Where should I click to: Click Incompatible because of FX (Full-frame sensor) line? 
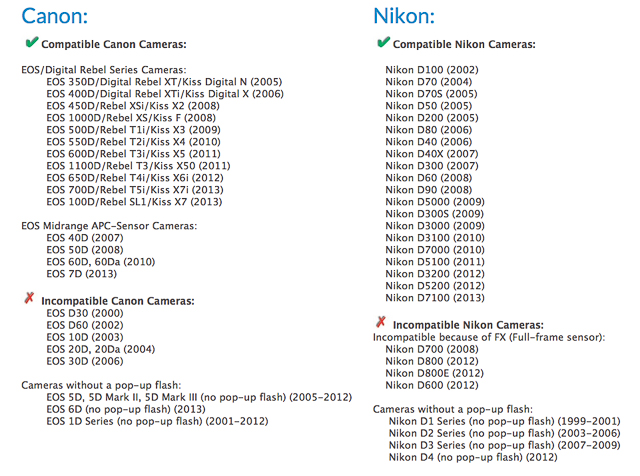coord(489,337)
